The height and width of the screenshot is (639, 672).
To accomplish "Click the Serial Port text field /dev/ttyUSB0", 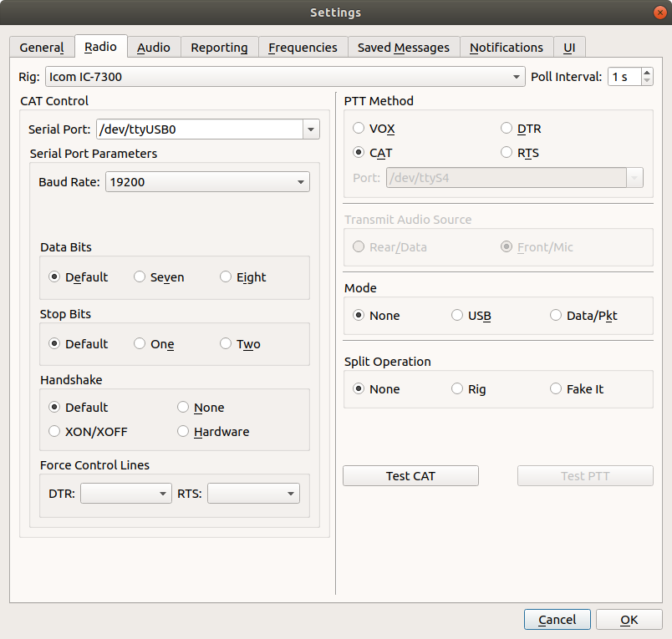I will click(x=200, y=129).
